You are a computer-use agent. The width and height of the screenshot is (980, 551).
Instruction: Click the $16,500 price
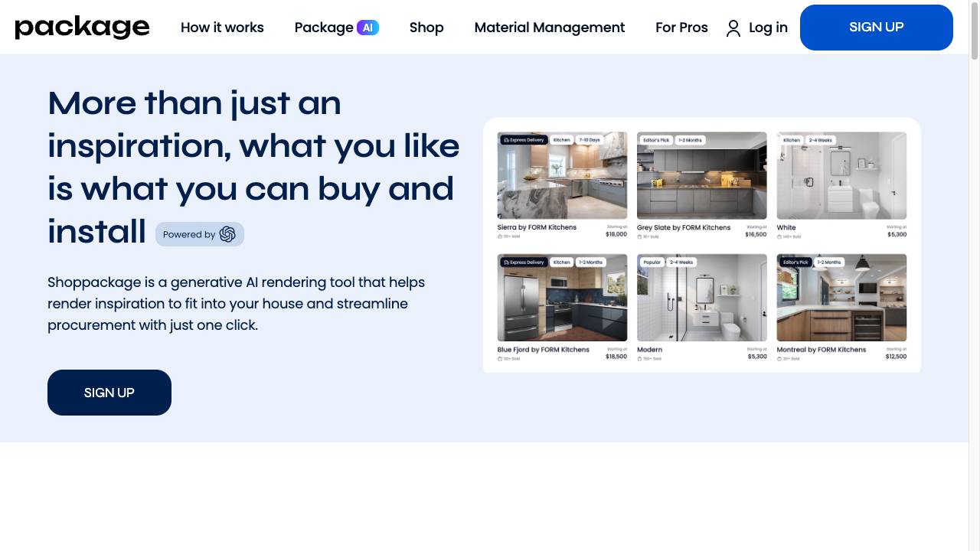coord(756,234)
